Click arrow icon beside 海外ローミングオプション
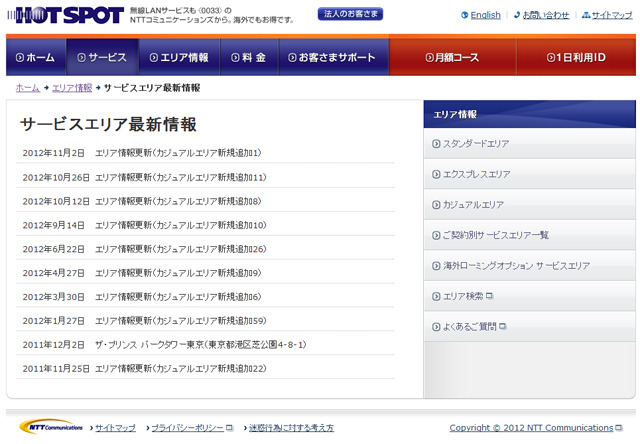This screenshot has height=444, width=640. coord(436,266)
